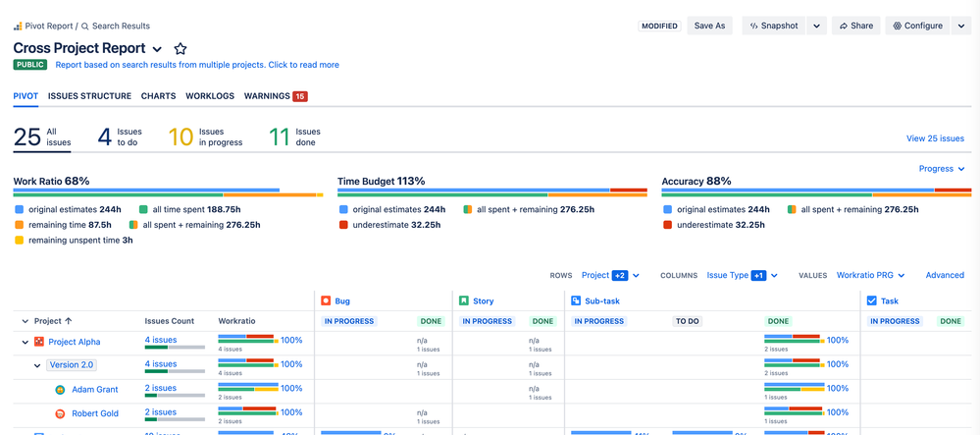Open the report title dropdown chevron

coord(158,49)
